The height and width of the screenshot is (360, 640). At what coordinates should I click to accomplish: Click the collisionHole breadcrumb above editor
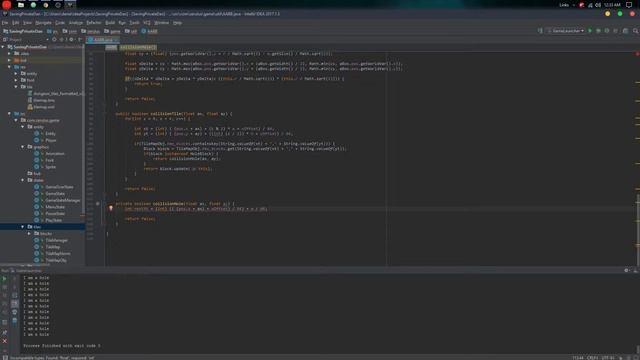[x=138, y=47]
